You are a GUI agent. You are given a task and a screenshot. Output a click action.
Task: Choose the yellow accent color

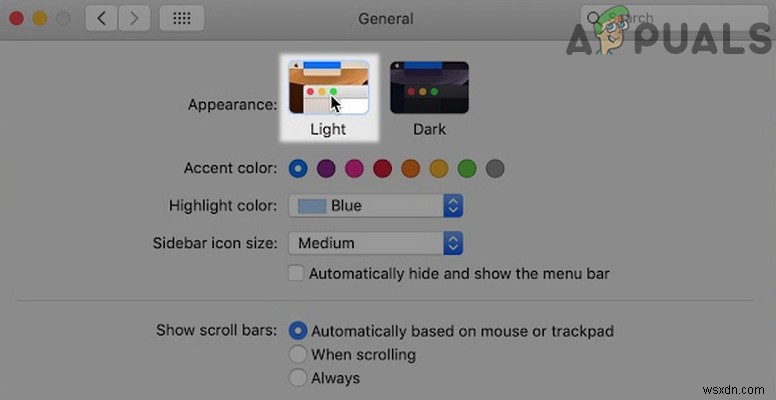coord(438,169)
